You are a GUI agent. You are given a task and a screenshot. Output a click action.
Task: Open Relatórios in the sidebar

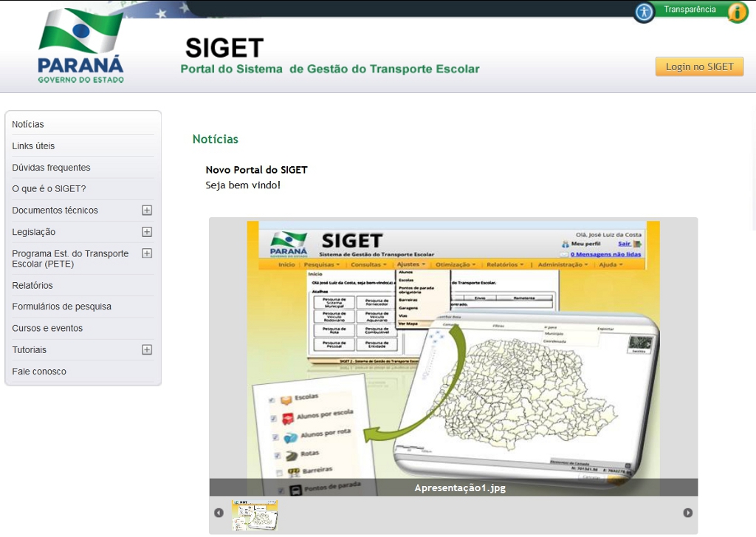pyautogui.click(x=83, y=285)
